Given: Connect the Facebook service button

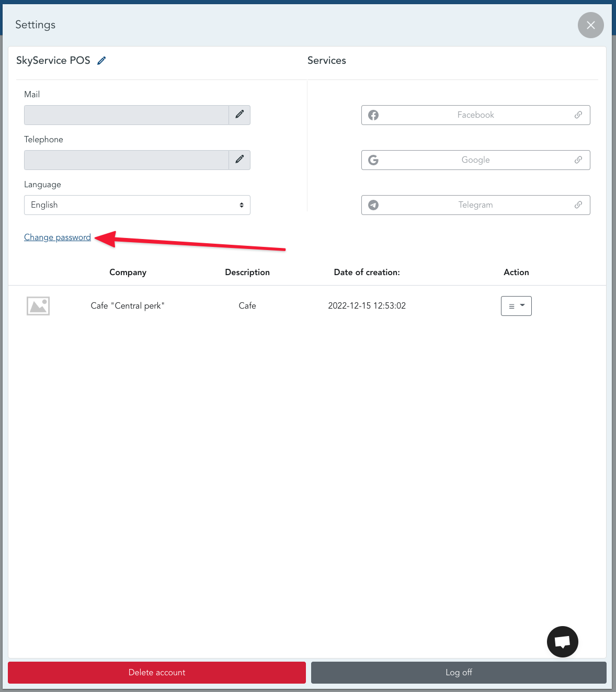Looking at the screenshot, I should point(475,115).
